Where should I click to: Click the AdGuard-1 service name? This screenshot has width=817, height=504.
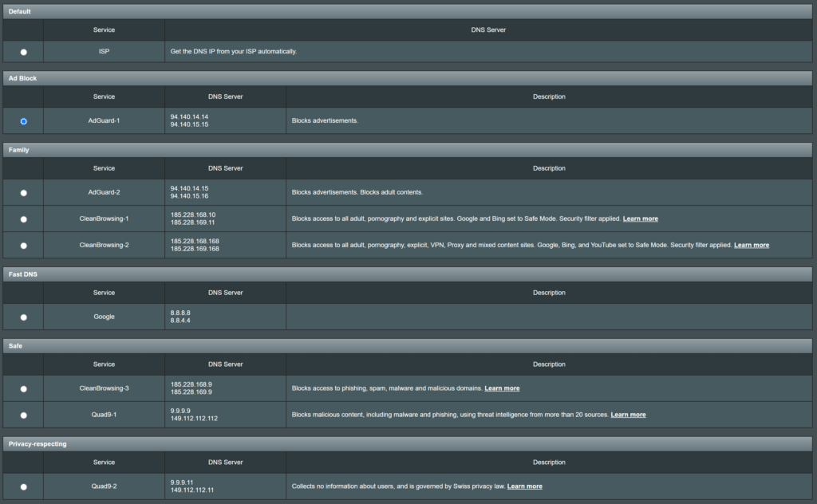click(104, 120)
